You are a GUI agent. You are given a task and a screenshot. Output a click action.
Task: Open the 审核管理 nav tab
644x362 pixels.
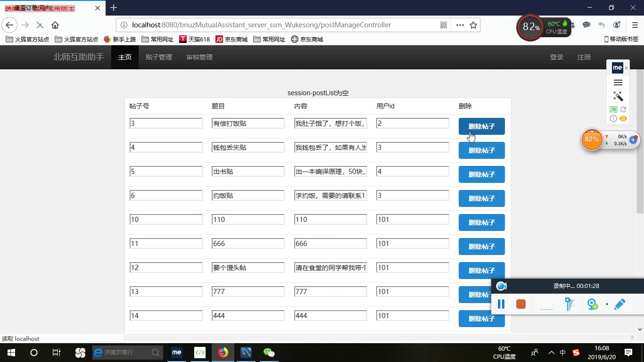[199, 57]
